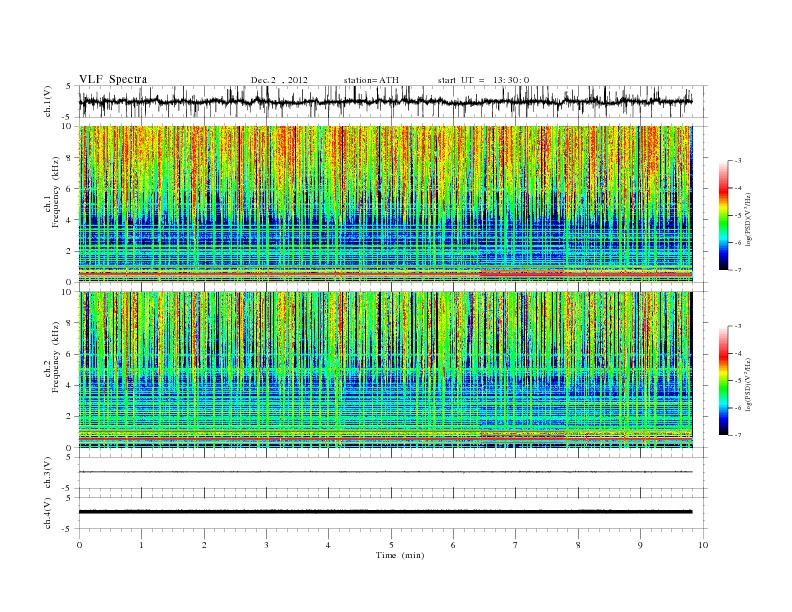Click the 'ch.3(V)' axis label
Screen dimensions: 792x612
pyautogui.click(x=48, y=473)
